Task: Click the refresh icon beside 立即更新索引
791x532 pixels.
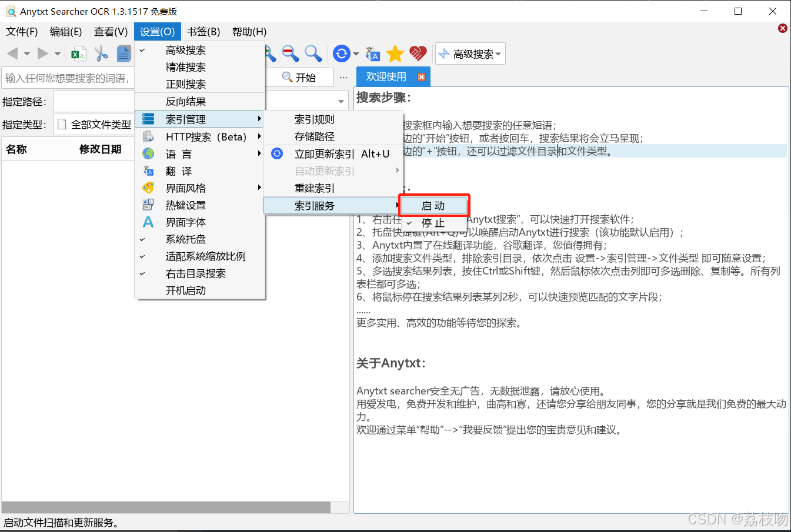Action: coord(277,153)
